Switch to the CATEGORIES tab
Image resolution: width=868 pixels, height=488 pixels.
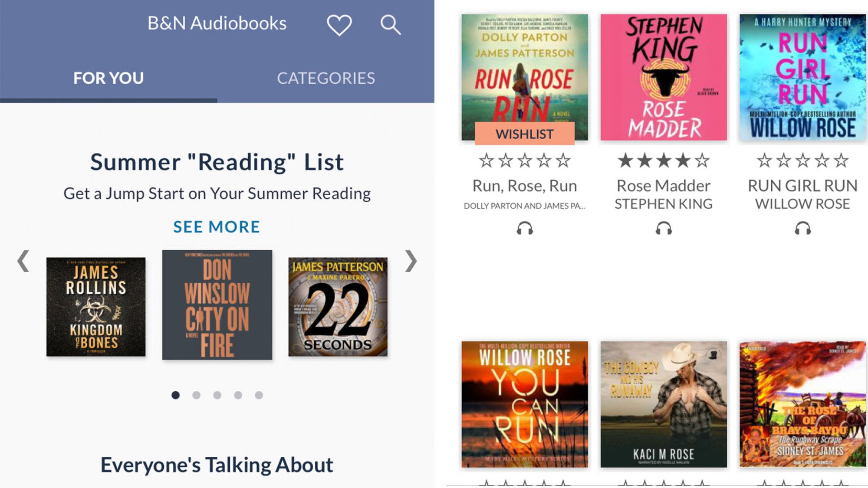click(325, 79)
